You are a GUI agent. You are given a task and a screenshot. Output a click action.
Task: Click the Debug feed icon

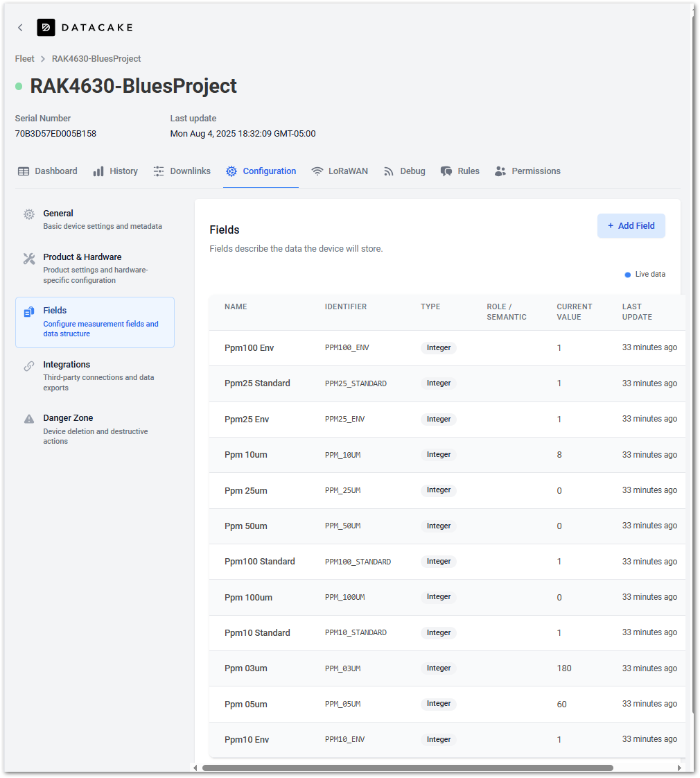coord(389,171)
